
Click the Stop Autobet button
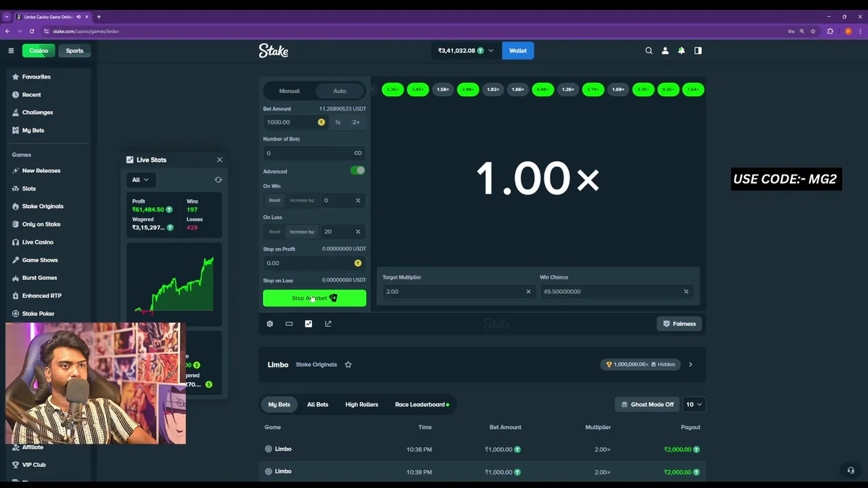pyautogui.click(x=315, y=298)
